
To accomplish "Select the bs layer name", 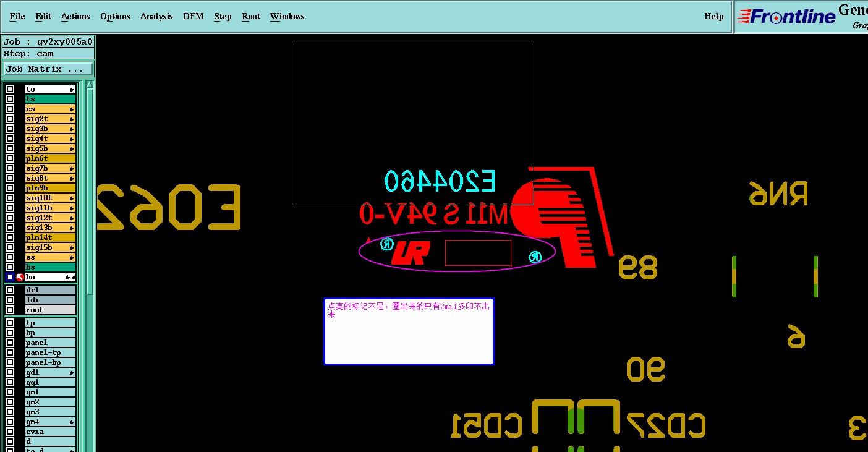I will 50,267.
